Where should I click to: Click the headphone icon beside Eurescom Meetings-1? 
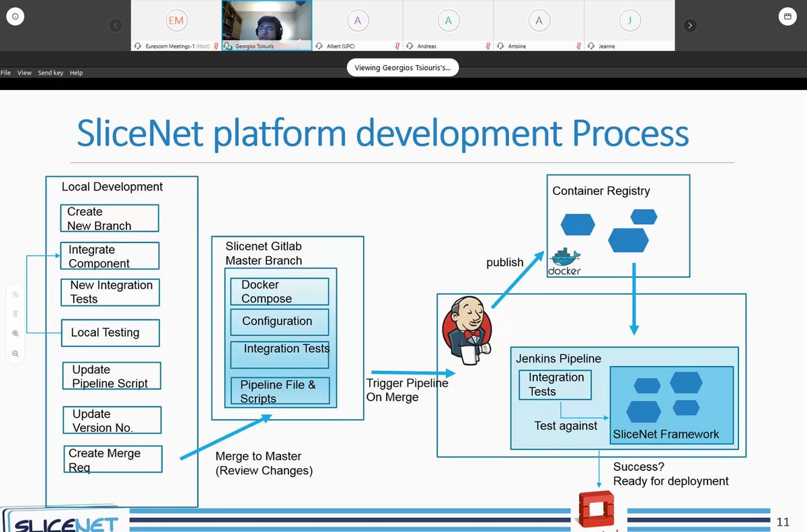tap(137, 46)
